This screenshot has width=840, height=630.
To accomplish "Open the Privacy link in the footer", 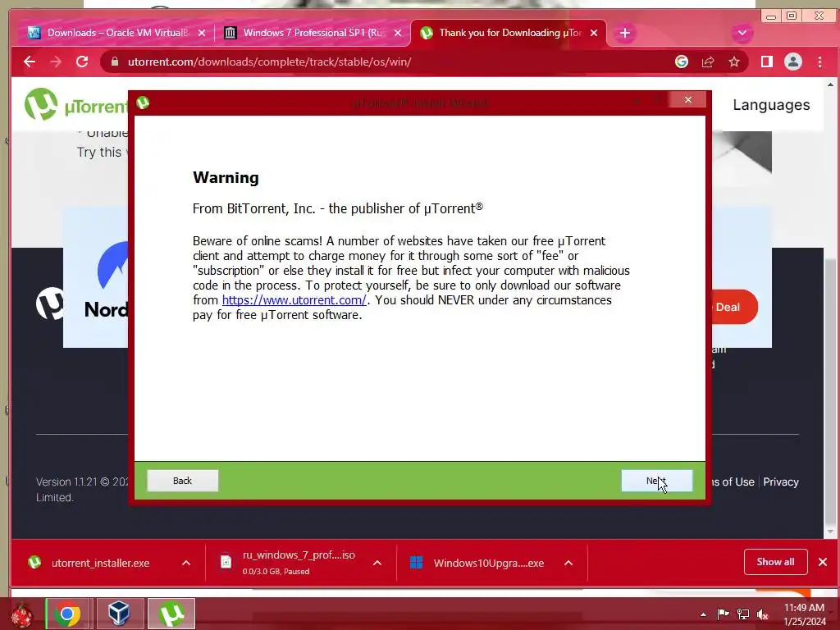I will (781, 482).
